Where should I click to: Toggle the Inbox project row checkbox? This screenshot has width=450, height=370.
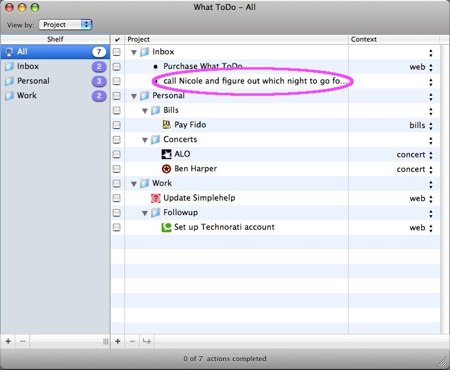coord(117,52)
